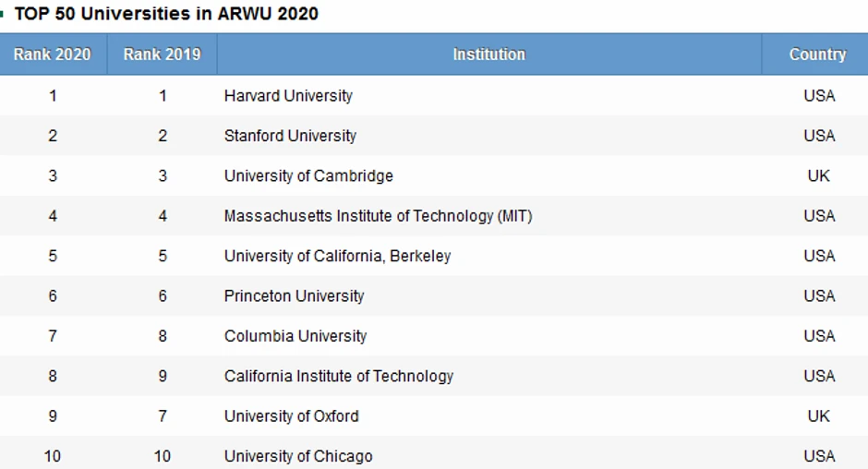
Task: Open Massachusetts Institute of Technology (MIT)
Action: (378, 216)
